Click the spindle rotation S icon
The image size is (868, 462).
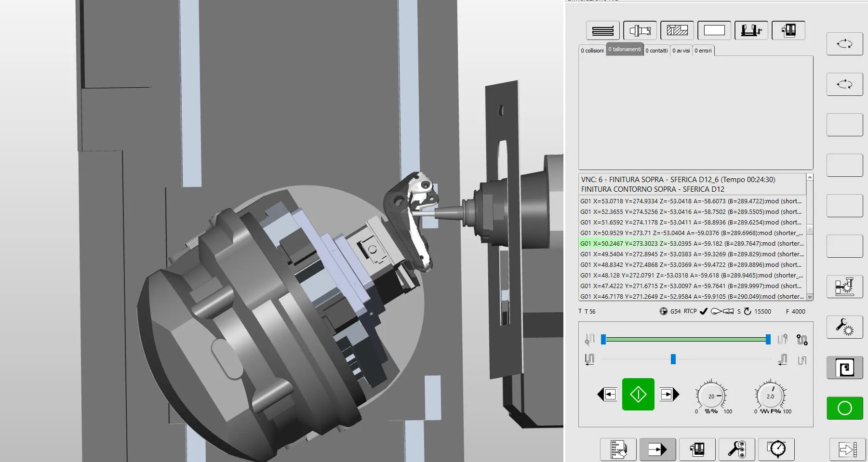click(x=748, y=312)
